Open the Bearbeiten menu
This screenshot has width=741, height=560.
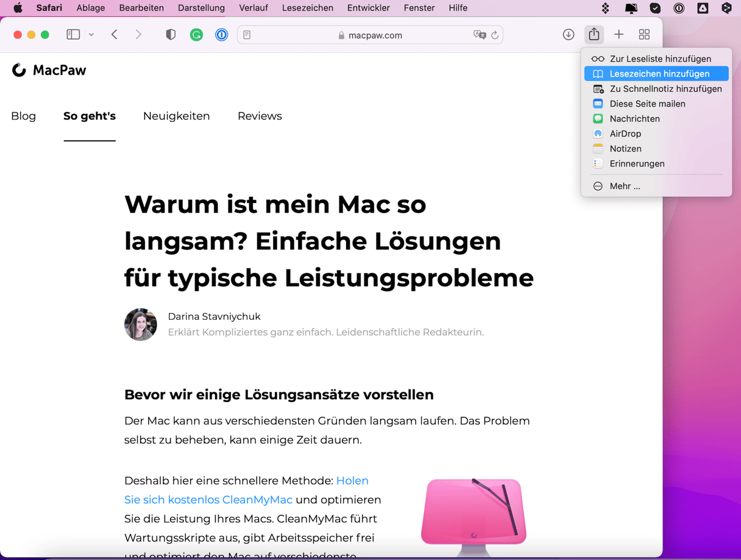pyautogui.click(x=141, y=8)
